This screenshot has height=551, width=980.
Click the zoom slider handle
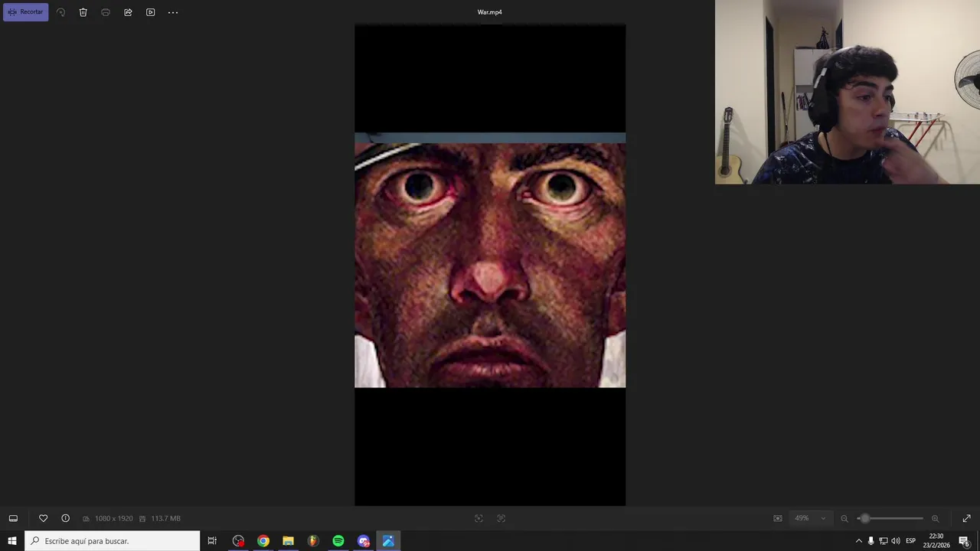pyautogui.click(x=864, y=518)
